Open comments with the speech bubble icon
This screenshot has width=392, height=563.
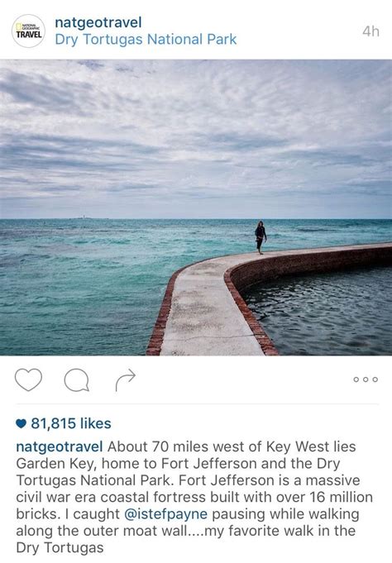(x=77, y=380)
